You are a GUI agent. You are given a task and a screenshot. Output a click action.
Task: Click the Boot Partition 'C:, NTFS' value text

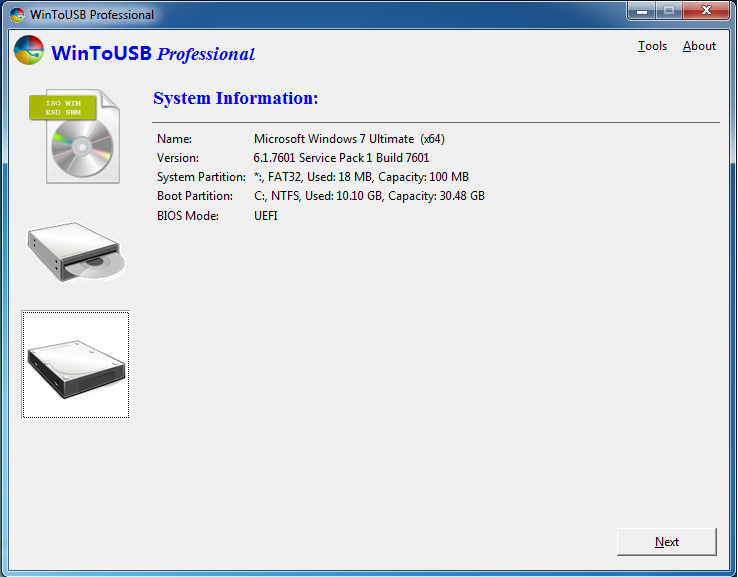tap(369, 196)
